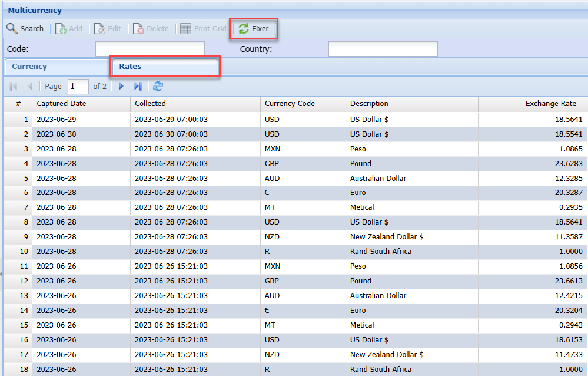
Task: Focus the Code input field
Action: tap(150, 49)
